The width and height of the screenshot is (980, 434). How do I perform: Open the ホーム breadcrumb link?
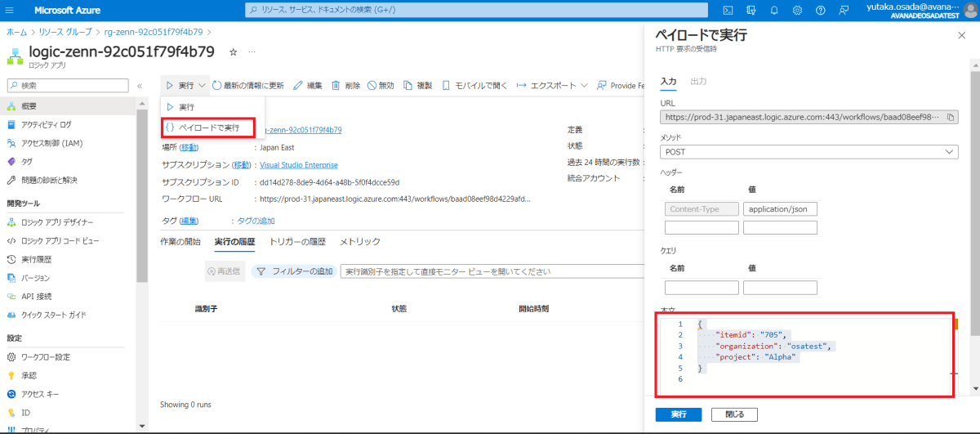point(16,32)
